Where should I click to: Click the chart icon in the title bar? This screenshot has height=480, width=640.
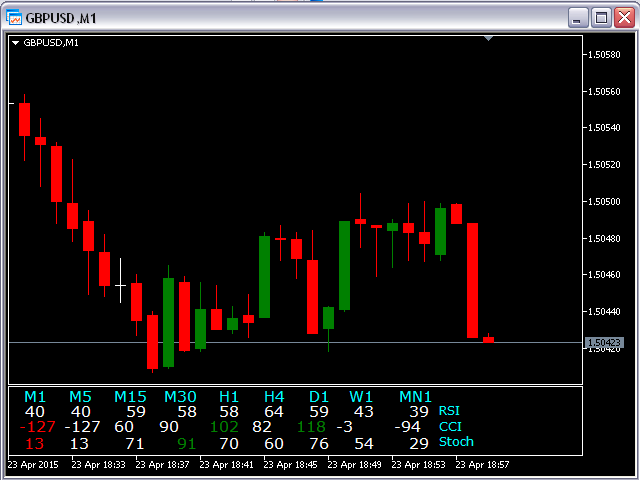tap(14, 17)
